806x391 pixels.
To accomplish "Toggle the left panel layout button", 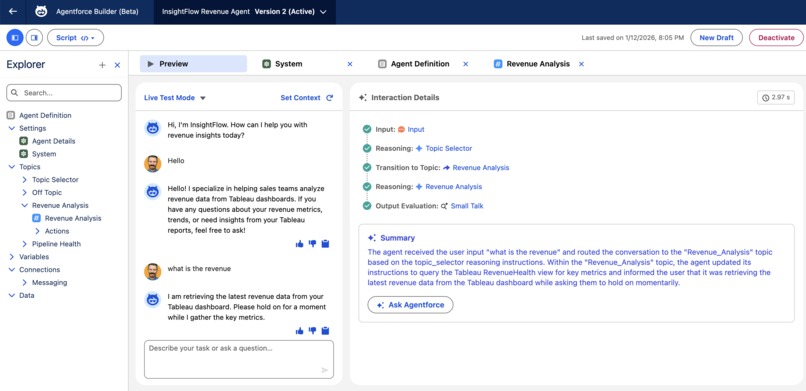I will click(15, 38).
